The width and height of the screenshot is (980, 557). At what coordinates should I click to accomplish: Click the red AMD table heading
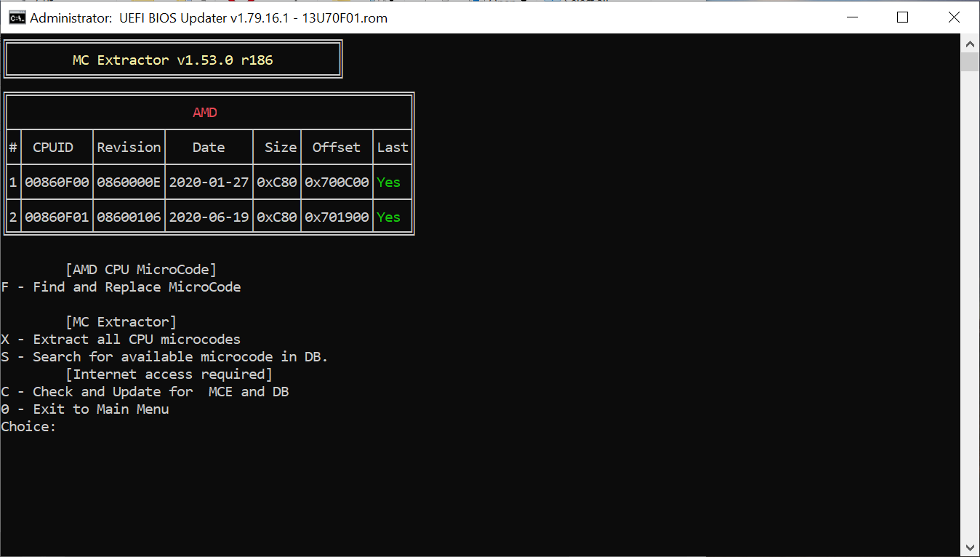click(x=205, y=113)
